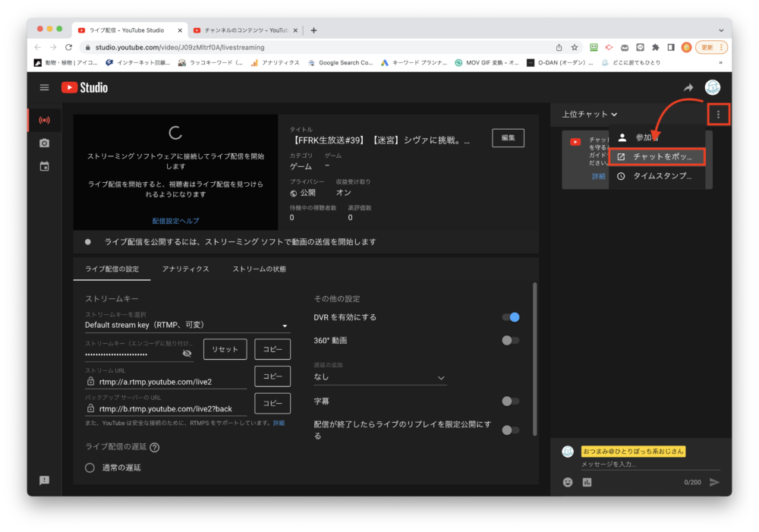Select the 通常の遅延 radio button
The image size is (759, 532).
point(90,467)
